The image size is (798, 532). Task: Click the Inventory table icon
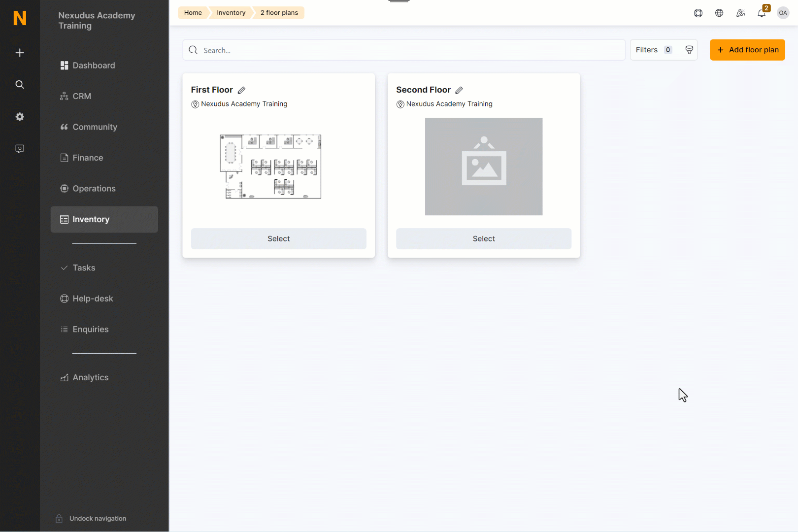[64, 219]
